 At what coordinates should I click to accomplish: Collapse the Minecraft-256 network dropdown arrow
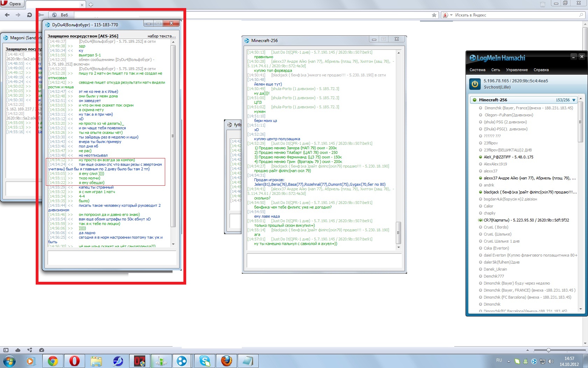(574, 100)
